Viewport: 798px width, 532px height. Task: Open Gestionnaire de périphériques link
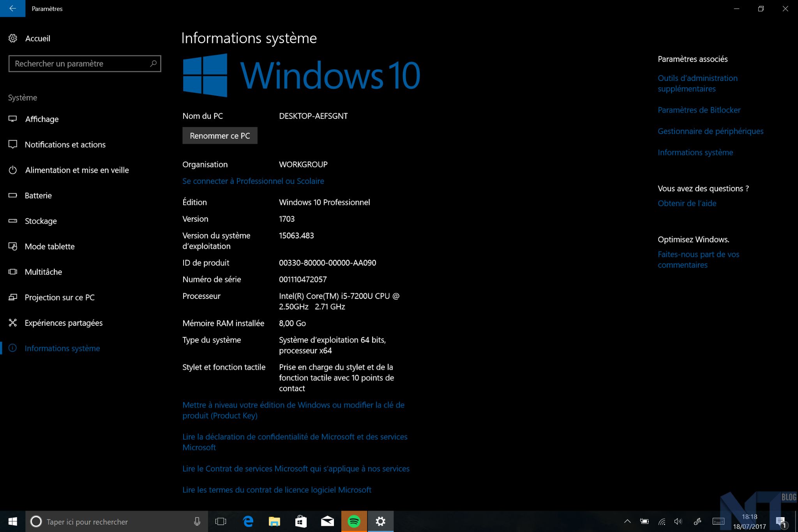[710, 131]
